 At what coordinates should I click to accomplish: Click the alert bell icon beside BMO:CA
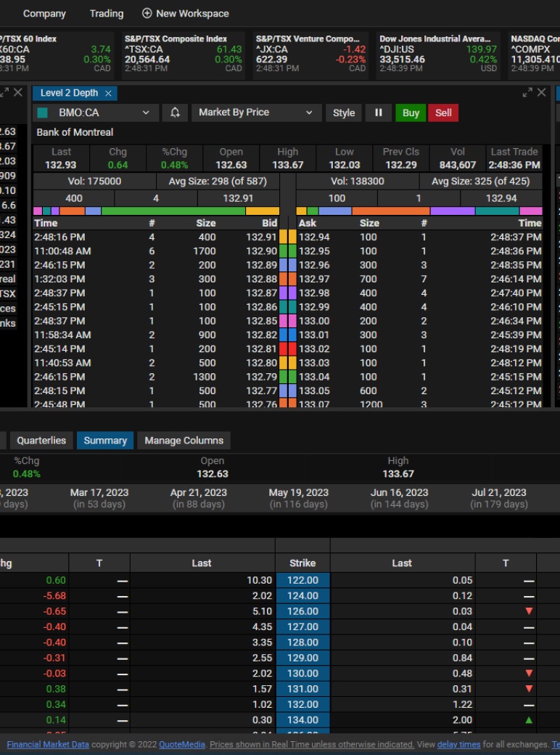click(x=175, y=113)
